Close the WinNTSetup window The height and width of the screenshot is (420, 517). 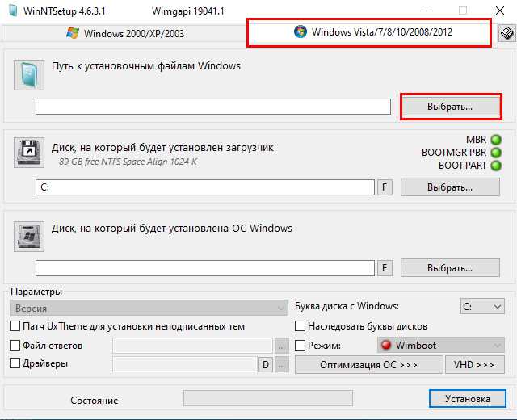coord(500,10)
